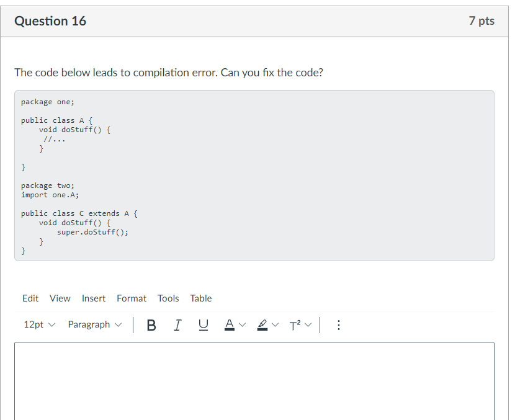Open the Edit menu
Viewport: 515px width, 420px height.
[30, 298]
